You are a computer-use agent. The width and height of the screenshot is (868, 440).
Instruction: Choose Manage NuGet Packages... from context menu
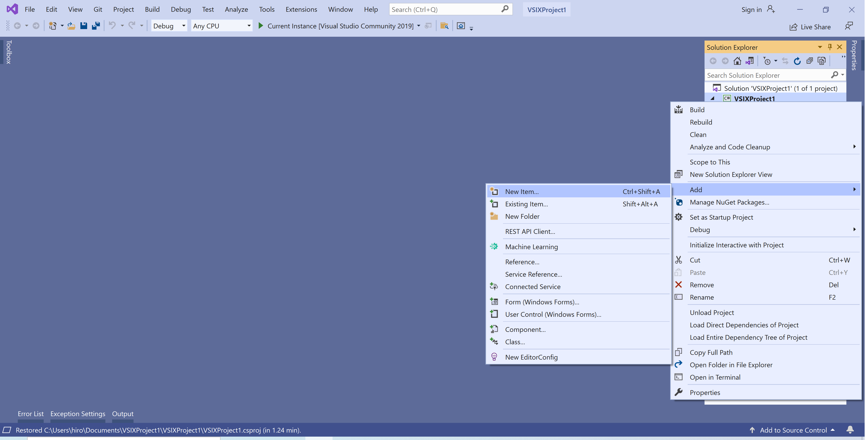tap(729, 202)
